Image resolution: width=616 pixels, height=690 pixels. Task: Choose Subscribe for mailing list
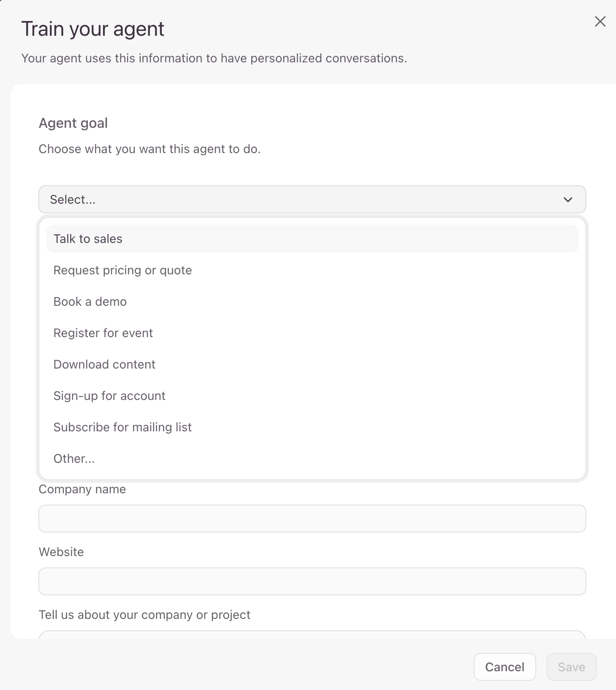pos(123,427)
